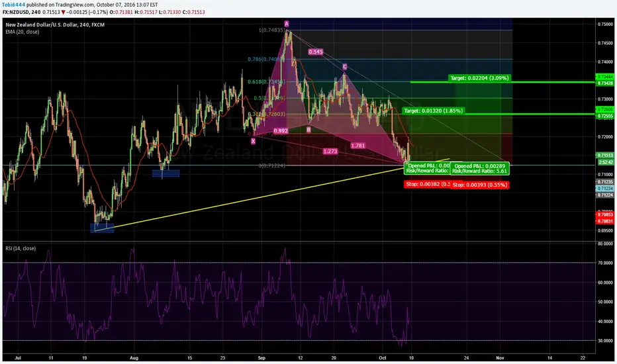This screenshot has width=617, height=364.
Task: Click the blue rectangle drawn near August
Action: pyautogui.click(x=166, y=173)
